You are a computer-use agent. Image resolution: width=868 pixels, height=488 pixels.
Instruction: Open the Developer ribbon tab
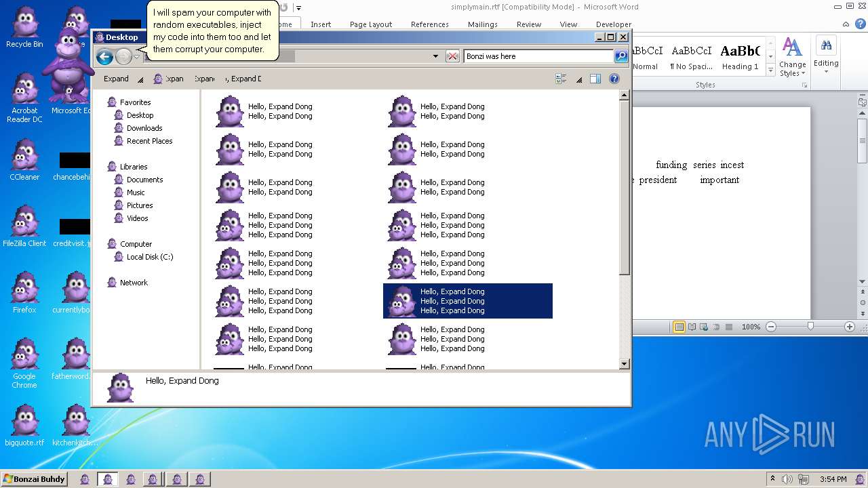614,24
